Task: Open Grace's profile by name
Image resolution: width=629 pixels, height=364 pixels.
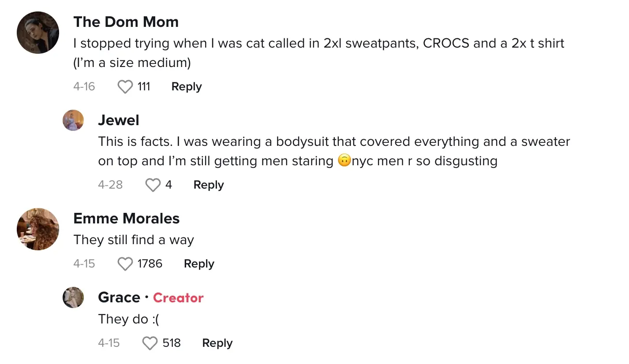Action: click(x=119, y=297)
